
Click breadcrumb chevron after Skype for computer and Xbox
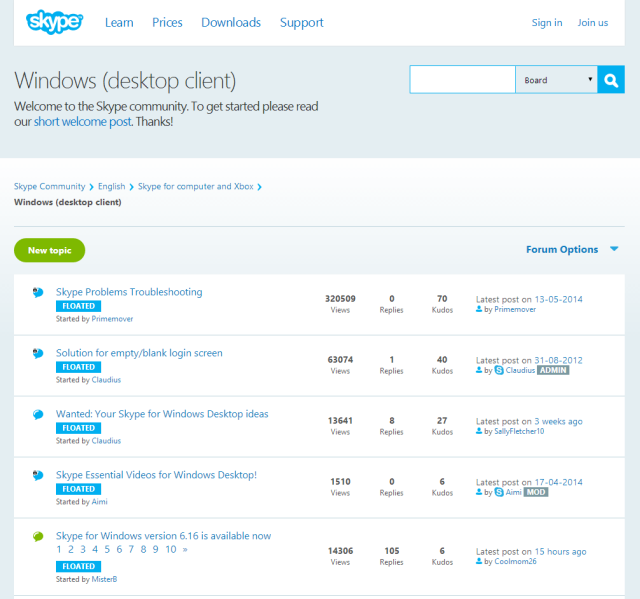[x=259, y=187]
